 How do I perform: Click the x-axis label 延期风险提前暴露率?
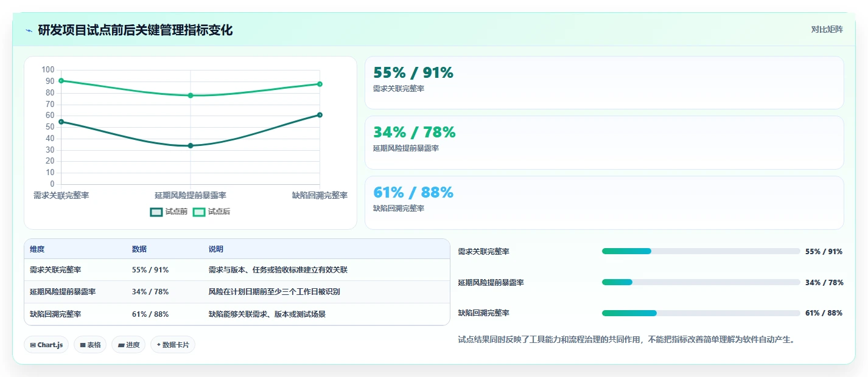[x=191, y=195]
